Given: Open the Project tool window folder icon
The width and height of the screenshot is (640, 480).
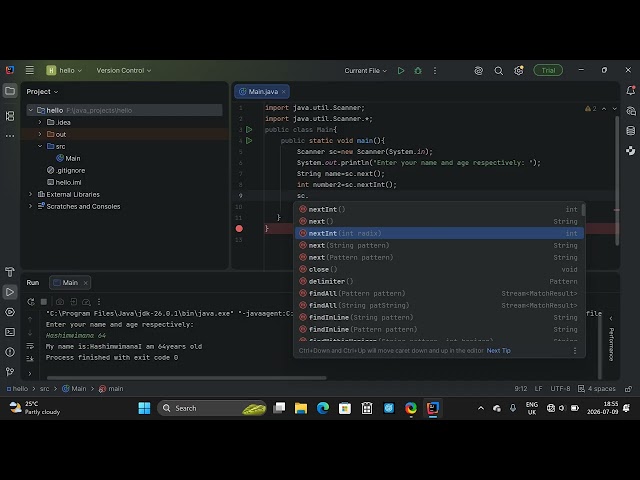Looking at the screenshot, I should (x=10, y=91).
